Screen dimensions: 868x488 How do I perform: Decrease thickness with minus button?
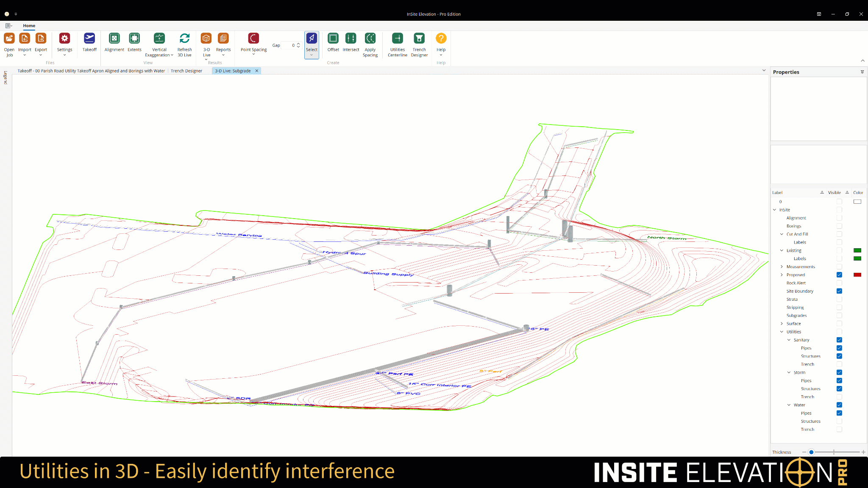[x=804, y=452]
